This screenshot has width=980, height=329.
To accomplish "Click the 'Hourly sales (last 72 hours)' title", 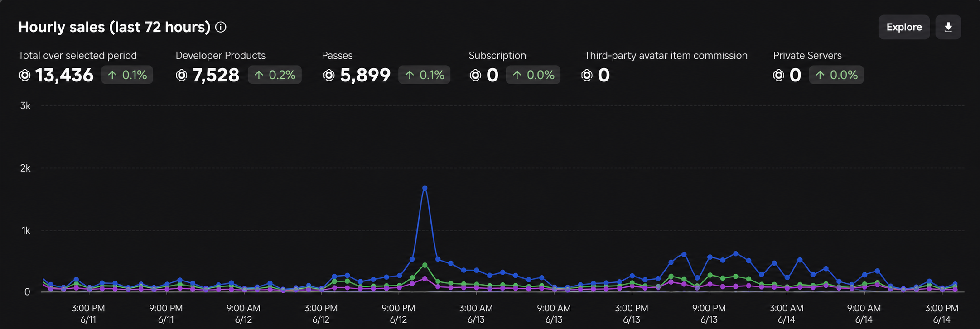I will [114, 27].
